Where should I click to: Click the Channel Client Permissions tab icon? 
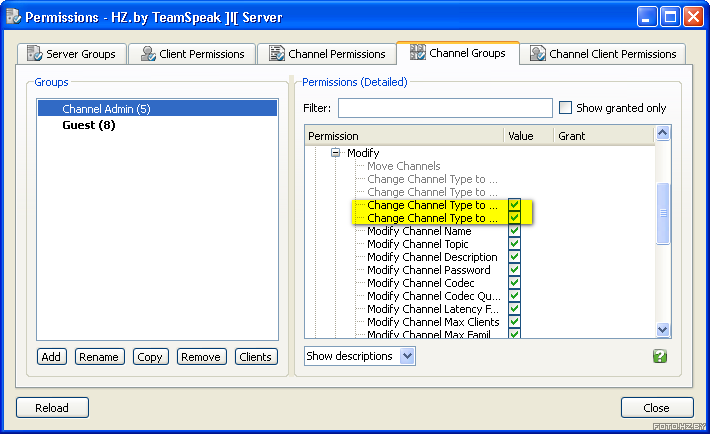click(x=537, y=54)
